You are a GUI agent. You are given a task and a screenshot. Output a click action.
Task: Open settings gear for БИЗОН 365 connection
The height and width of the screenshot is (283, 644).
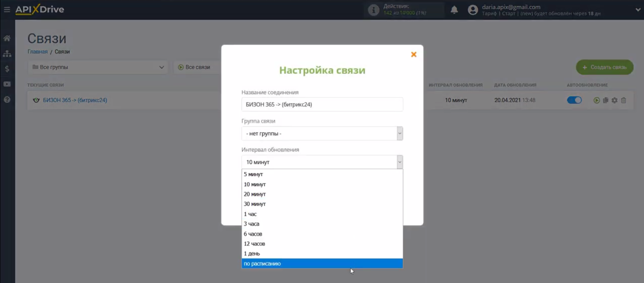(x=614, y=100)
